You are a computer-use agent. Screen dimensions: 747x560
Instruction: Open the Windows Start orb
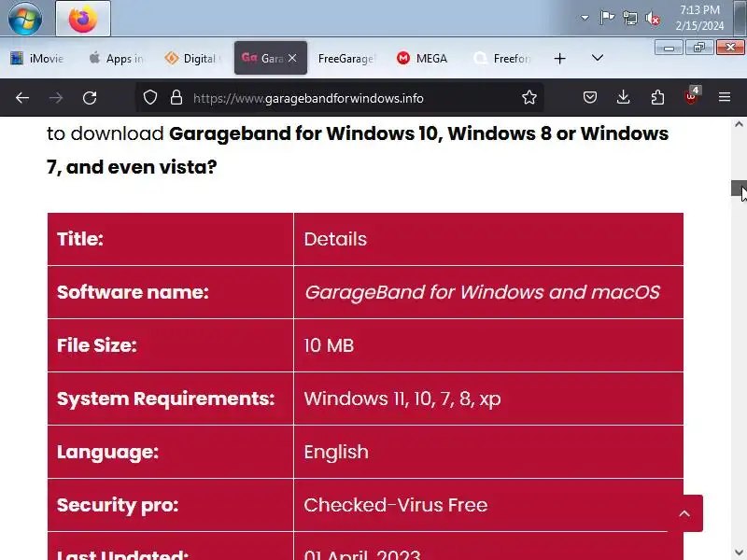click(x=25, y=18)
